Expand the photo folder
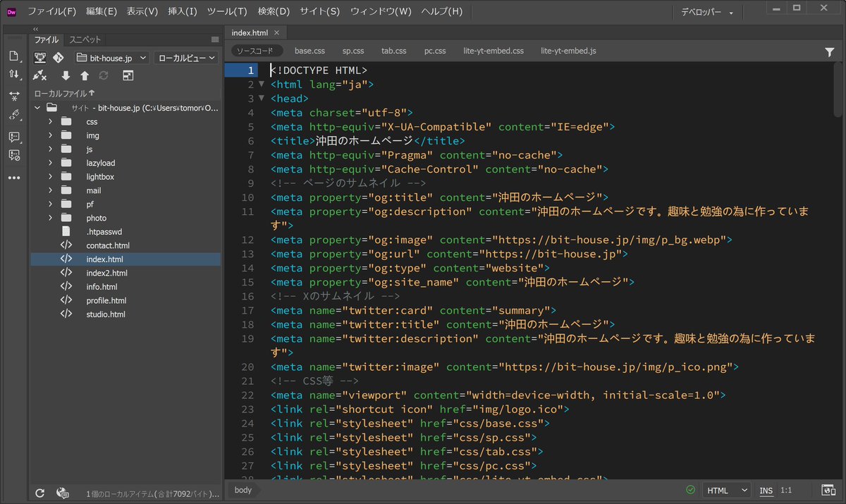The image size is (846, 504). (50, 218)
